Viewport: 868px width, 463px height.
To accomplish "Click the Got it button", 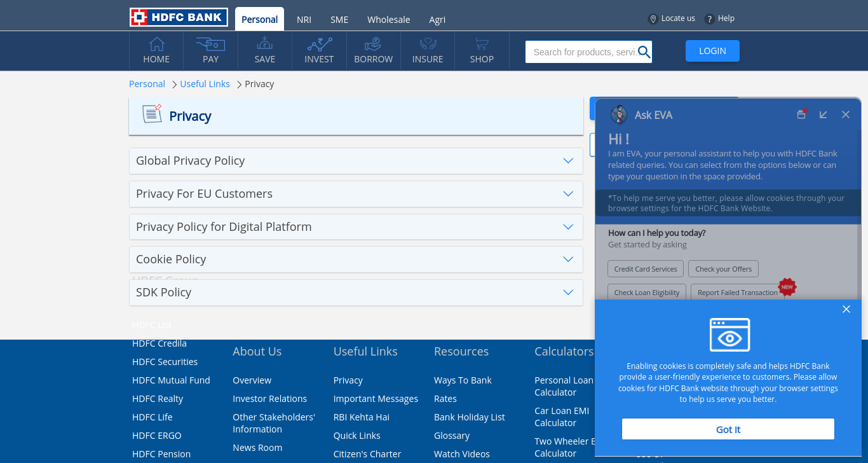I will (x=728, y=429).
